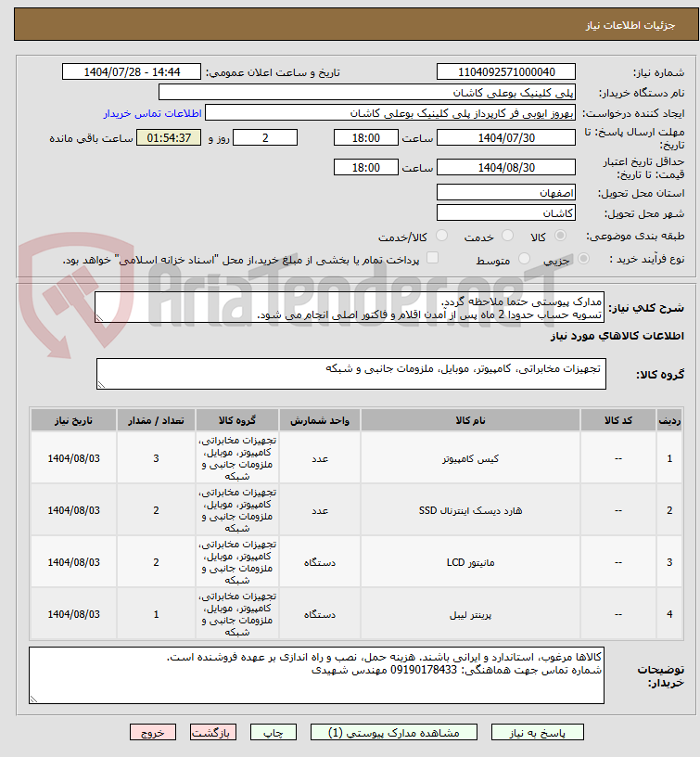The width and height of the screenshot is (700, 757).
Task: Click the quantity 1 in the پرینتر لیبل row
Action: point(156,614)
